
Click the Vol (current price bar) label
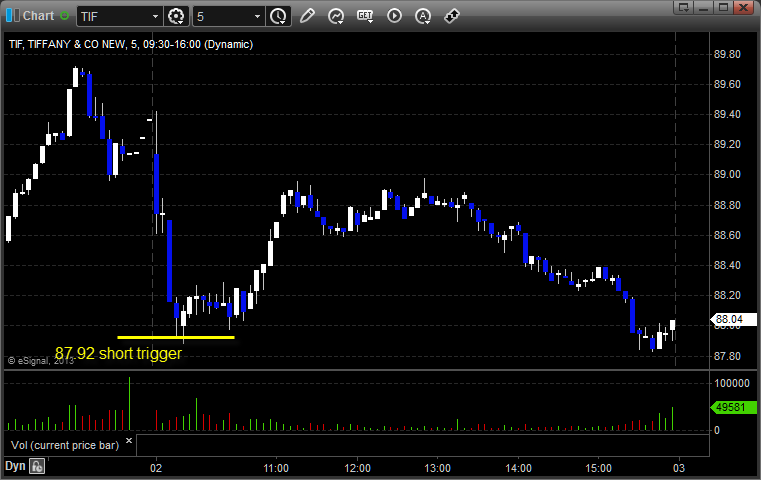point(65,445)
